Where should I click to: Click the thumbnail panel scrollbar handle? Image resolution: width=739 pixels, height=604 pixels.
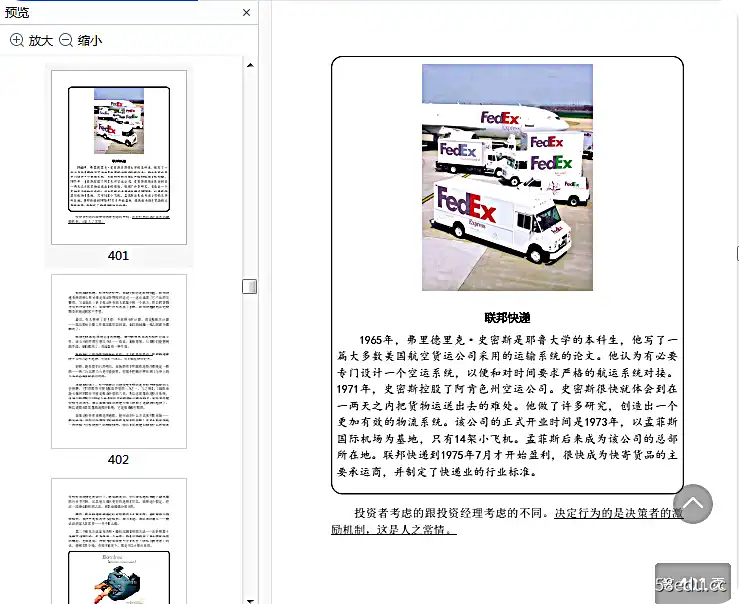(x=250, y=286)
